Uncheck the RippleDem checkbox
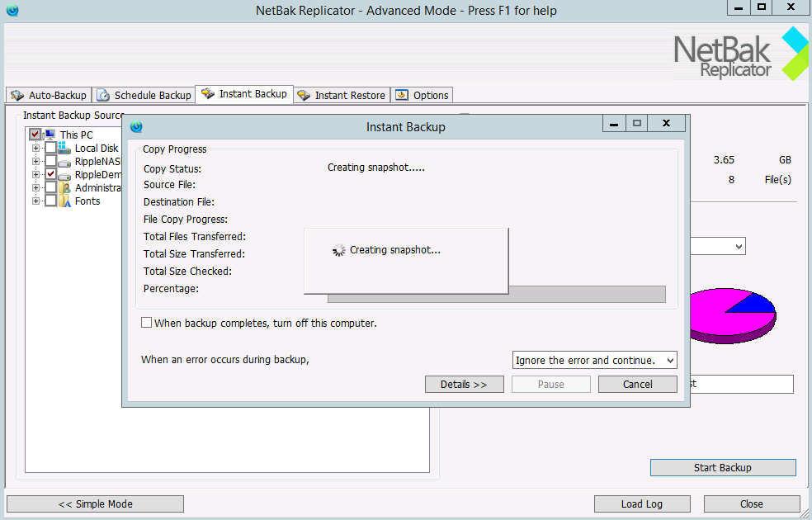 (x=51, y=174)
